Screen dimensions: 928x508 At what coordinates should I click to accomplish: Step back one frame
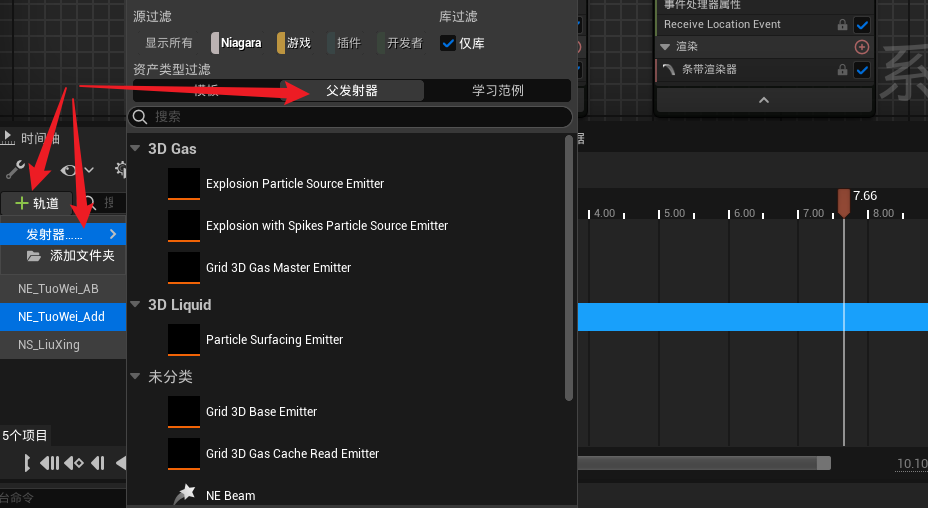click(x=98, y=463)
